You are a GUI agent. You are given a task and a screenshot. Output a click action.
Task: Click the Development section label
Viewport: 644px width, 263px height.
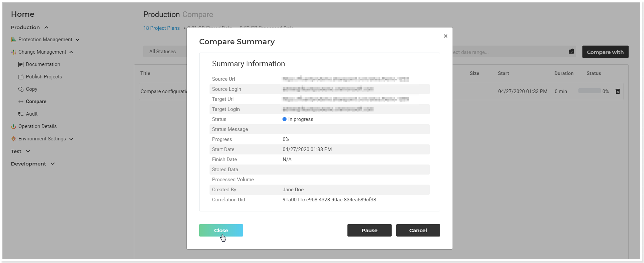click(28, 164)
